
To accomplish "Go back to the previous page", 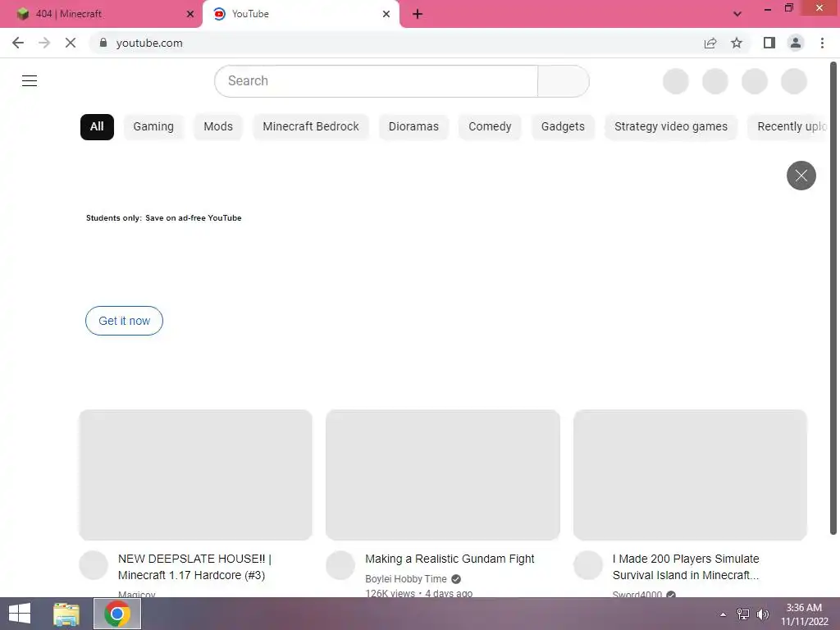I will [x=18, y=43].
